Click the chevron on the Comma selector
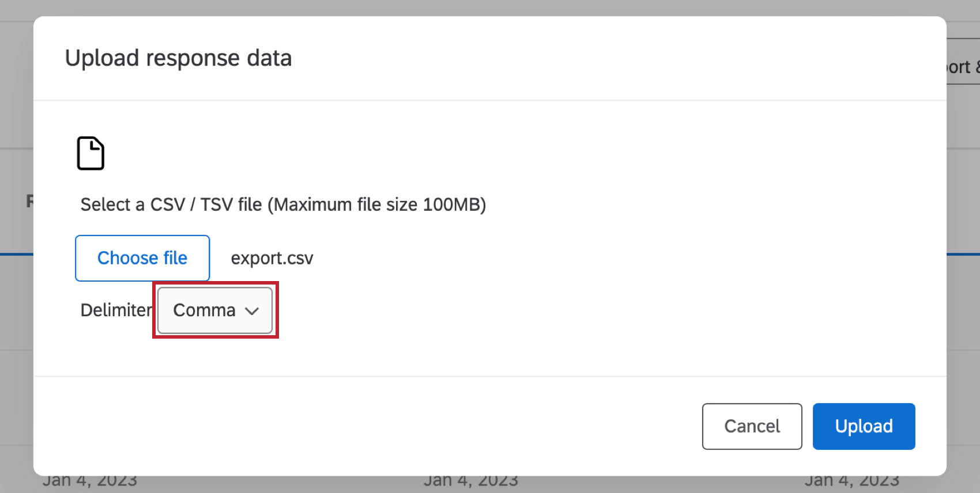The width and height of the screenshot is (980, 493). (x=252, y=310)
